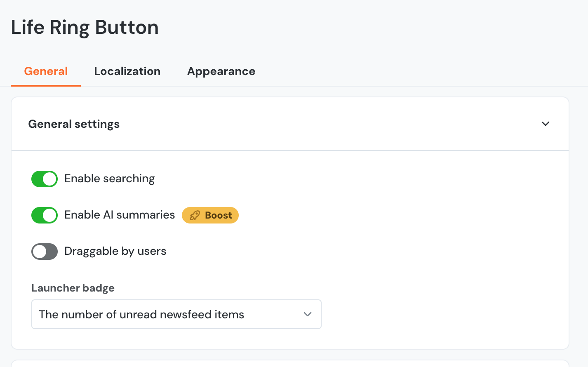Image resolution: width=588 pixels, height=367 pixels.
Task: Turn on Draggable by users switch
Action: (45, 252)
